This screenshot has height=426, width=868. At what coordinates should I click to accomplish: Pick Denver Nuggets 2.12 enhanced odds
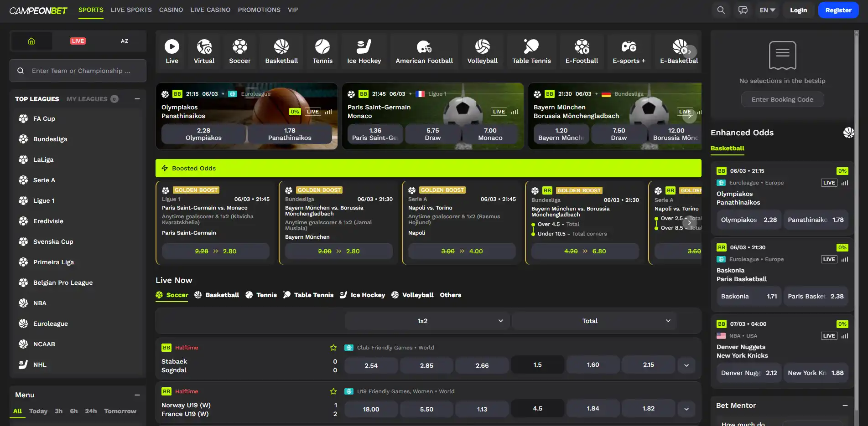point(749,373)
